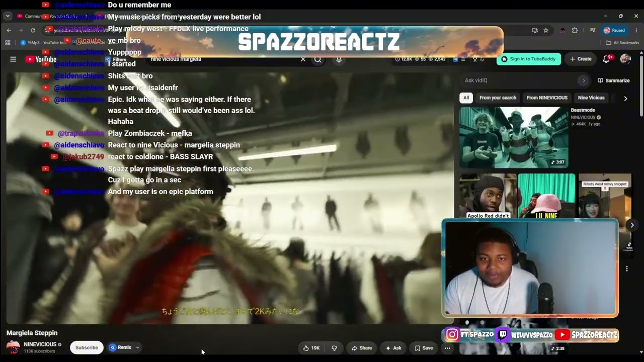Submit the Ask vidIQ question arrow
Screen dimensions: 644x362
[x=584, y=80]
